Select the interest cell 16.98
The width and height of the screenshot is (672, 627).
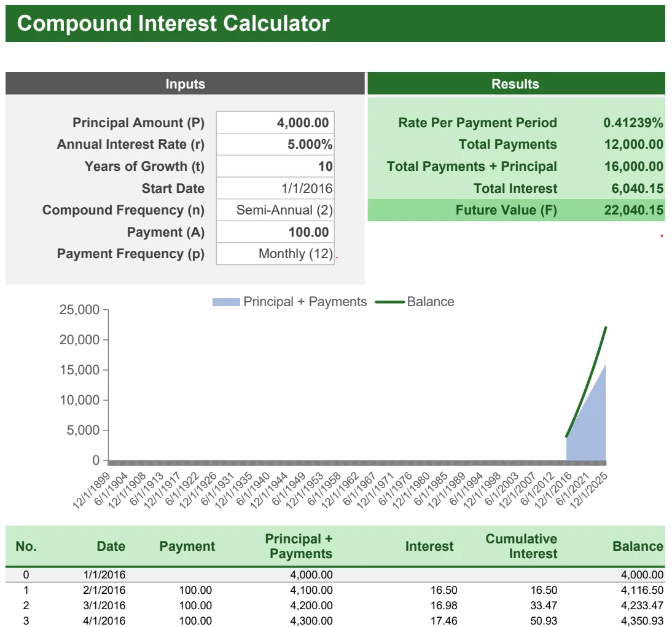pyautogui.click(x=444, y=605)
